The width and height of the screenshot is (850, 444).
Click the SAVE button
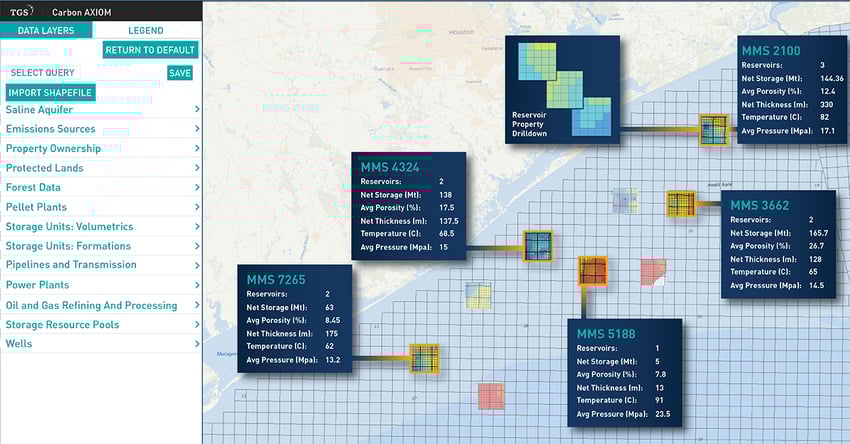click(180, 73)
